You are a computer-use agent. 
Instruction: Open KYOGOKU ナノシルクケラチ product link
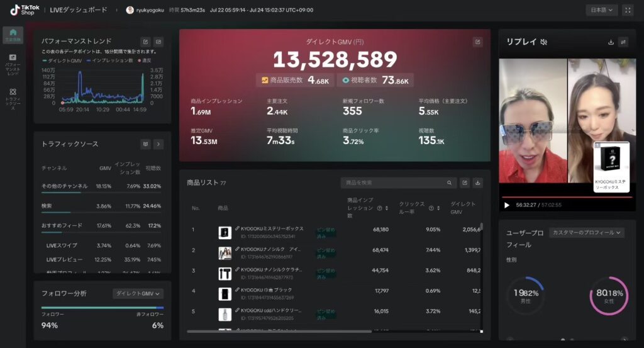[x=271, y=269]
